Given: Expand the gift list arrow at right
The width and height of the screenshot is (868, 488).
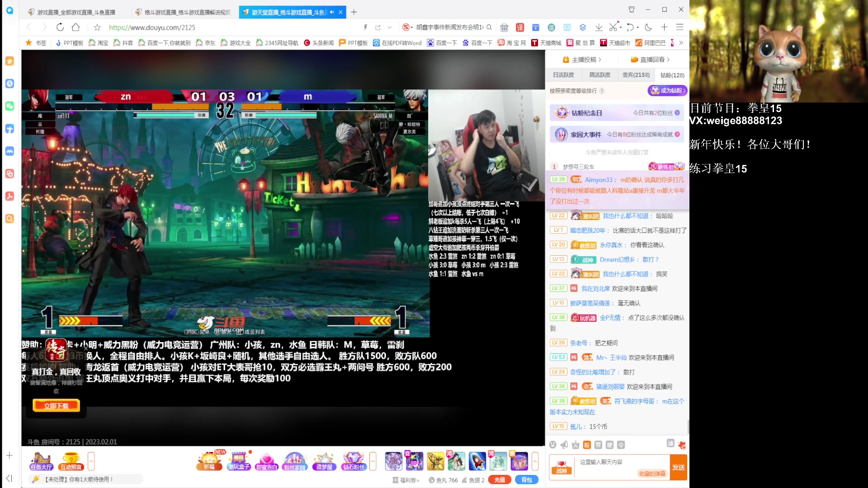Looking at the screenshot, I should pyautogui.click(x=535, y=461).
